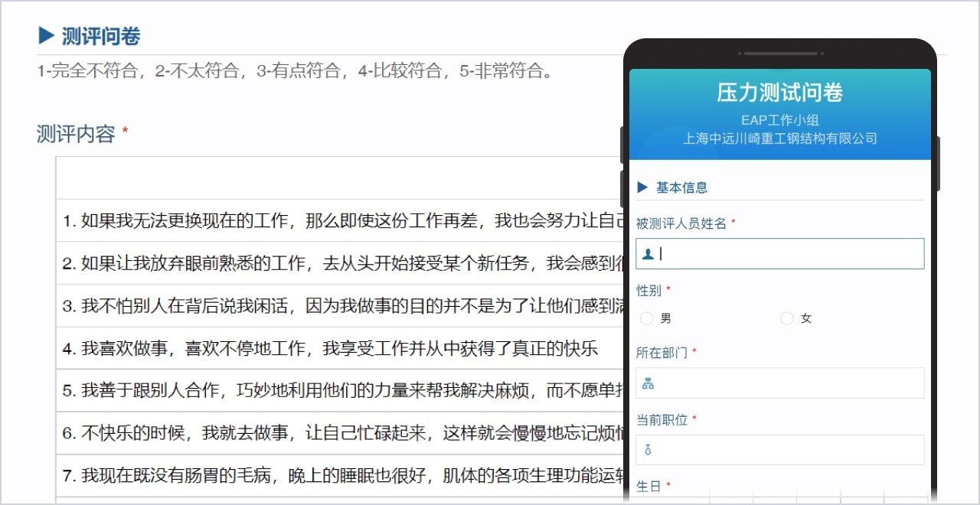The image size is (980, 505).
Task: Click the badge icon in 当前职位 field
Action: (x=648, y=451)
